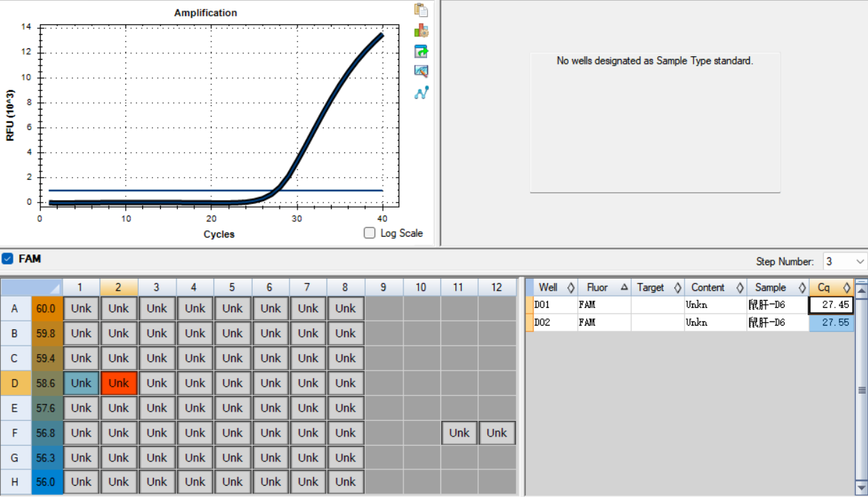Image resolution: width=868 pixels, height=497 pixels.
Task: Open chart settings icon with gear
Action: (421, 31)
